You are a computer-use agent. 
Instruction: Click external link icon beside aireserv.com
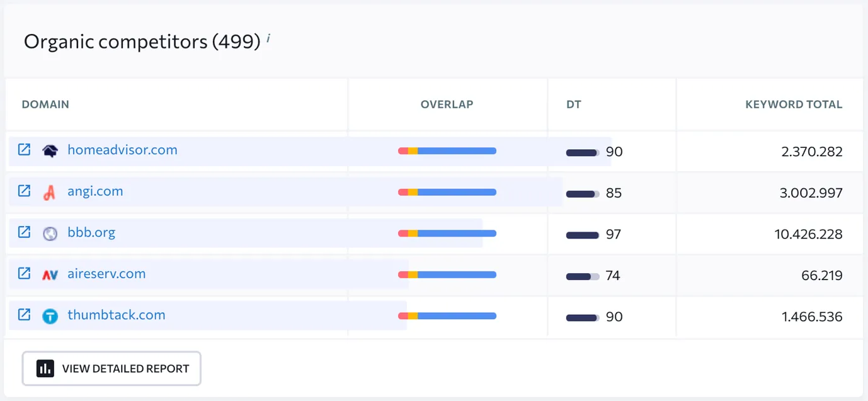click(24, 273)
